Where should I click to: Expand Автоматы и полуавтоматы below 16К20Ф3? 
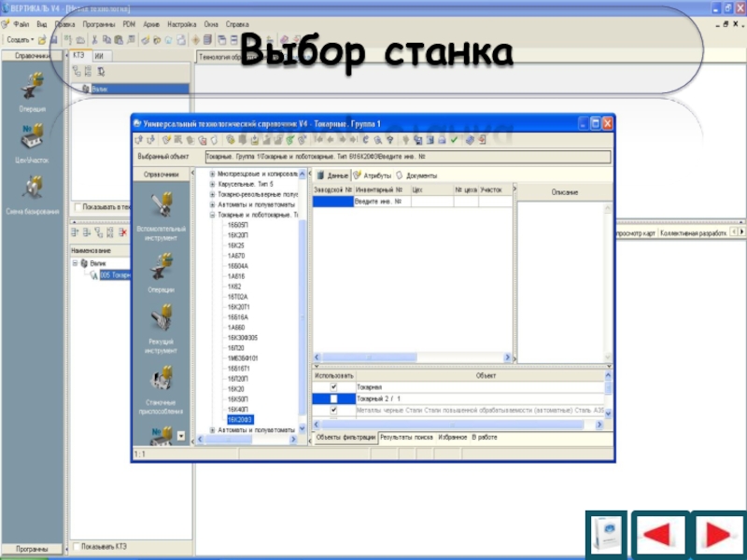213,430
